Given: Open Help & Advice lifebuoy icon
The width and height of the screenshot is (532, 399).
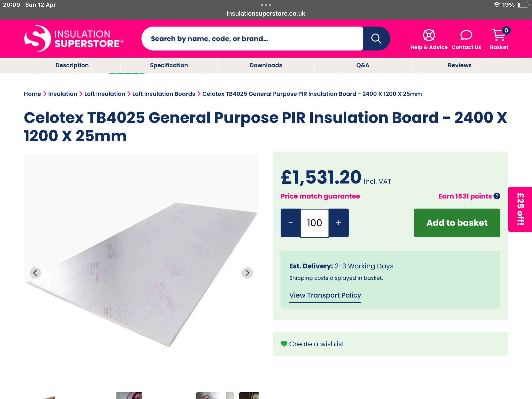Looking at the screenshot, I should pos(429,36).
